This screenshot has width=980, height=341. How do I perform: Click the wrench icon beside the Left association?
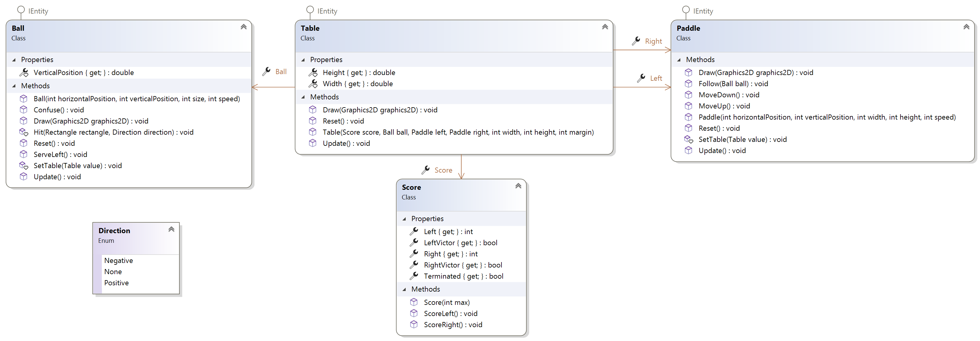(x=641, y=78)
